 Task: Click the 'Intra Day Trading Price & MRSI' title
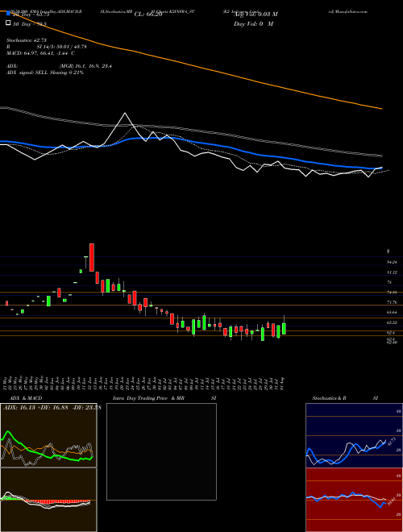point(164,398)
